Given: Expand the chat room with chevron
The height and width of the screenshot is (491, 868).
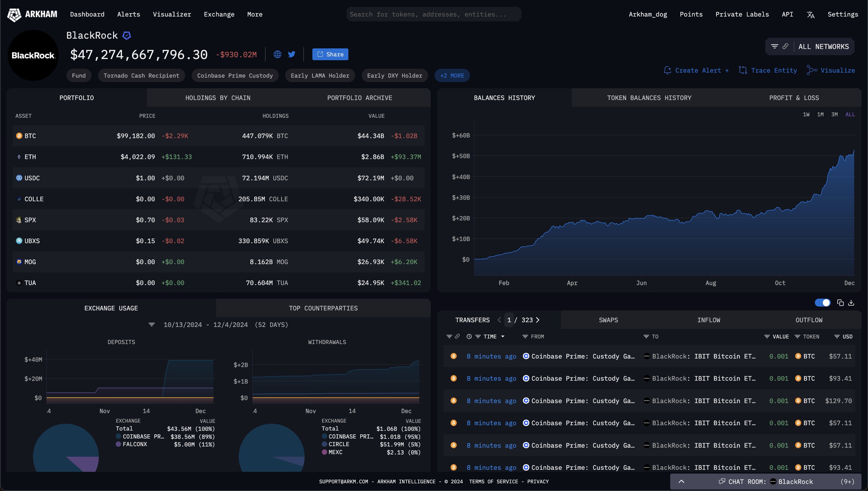Looking at the screenshot, I should click(681, 482).
